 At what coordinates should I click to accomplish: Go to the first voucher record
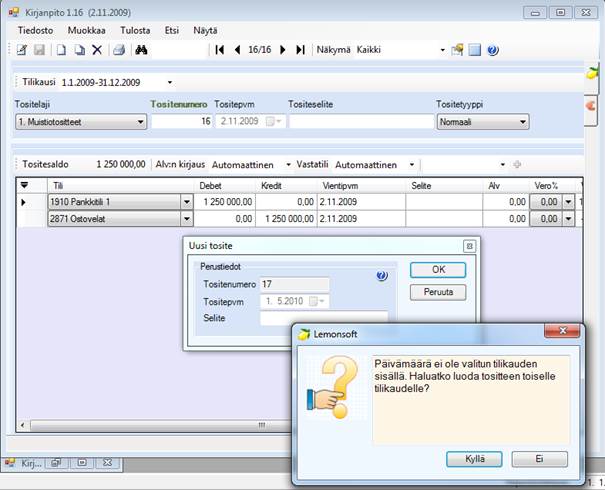(x=219, y=50)
